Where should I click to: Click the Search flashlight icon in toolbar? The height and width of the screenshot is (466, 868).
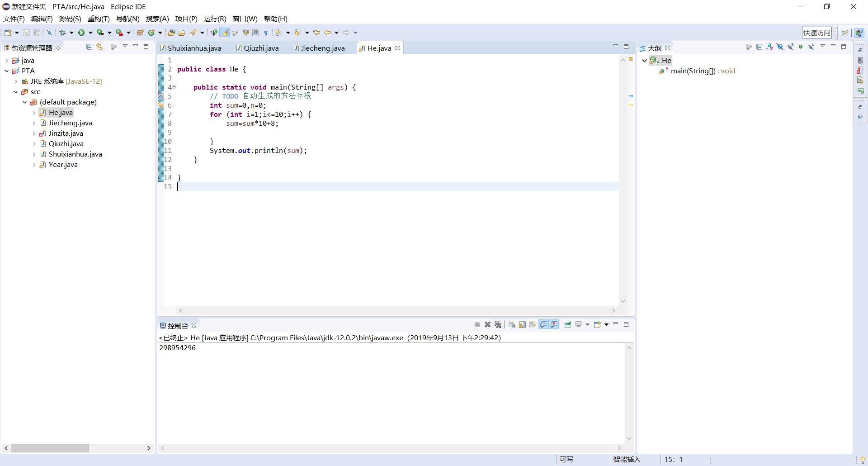click(x=193, y=33)
